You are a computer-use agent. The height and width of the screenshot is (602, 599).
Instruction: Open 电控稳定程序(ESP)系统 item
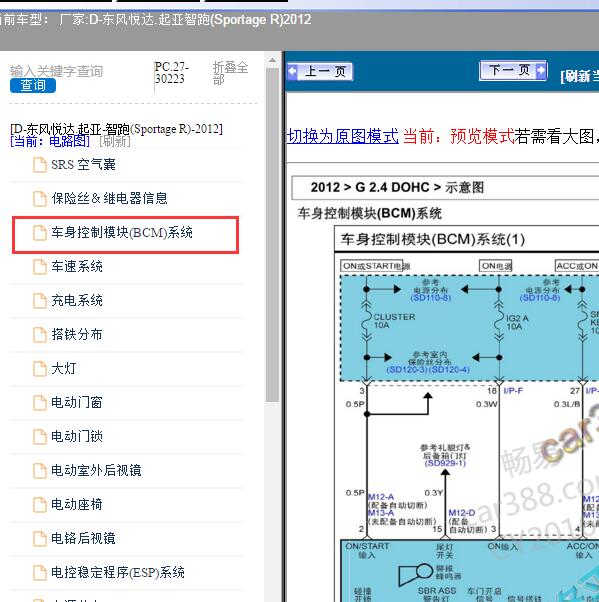tap(118, 572)
